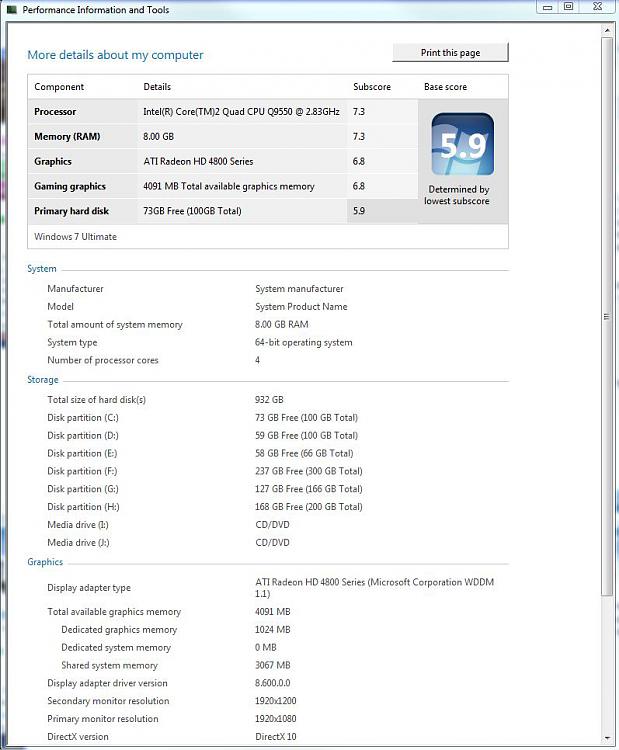The height and width of the screenshot is (750, 619).
Task: Click the vertical scrollbar thumb
Action: (x=607, y=317)
